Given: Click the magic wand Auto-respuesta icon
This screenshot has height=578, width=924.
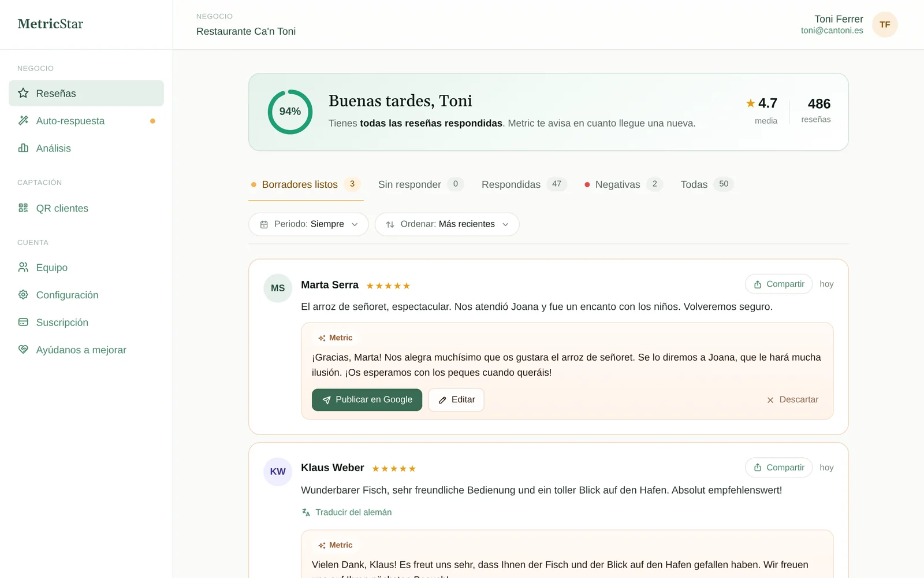Looking at the screenshot, I should click(x=23, y=121).
